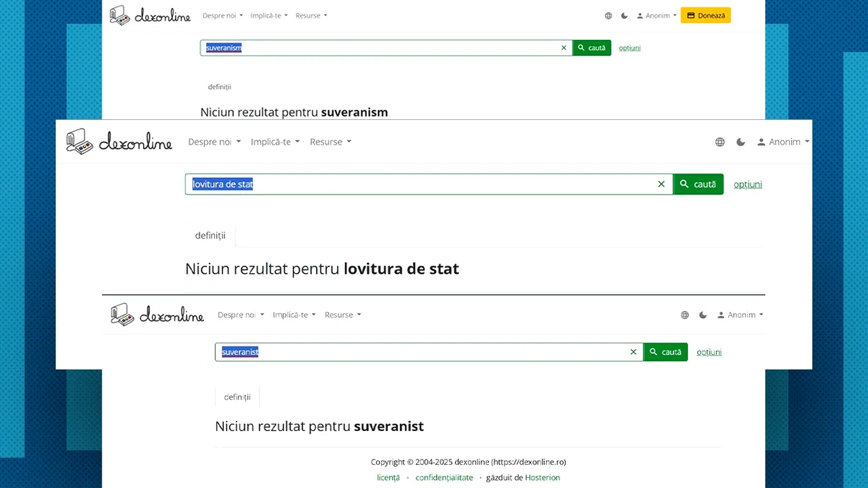Click the dexonline logo in the bottom section
Screen dimensions: 868x488
[157, 314]
